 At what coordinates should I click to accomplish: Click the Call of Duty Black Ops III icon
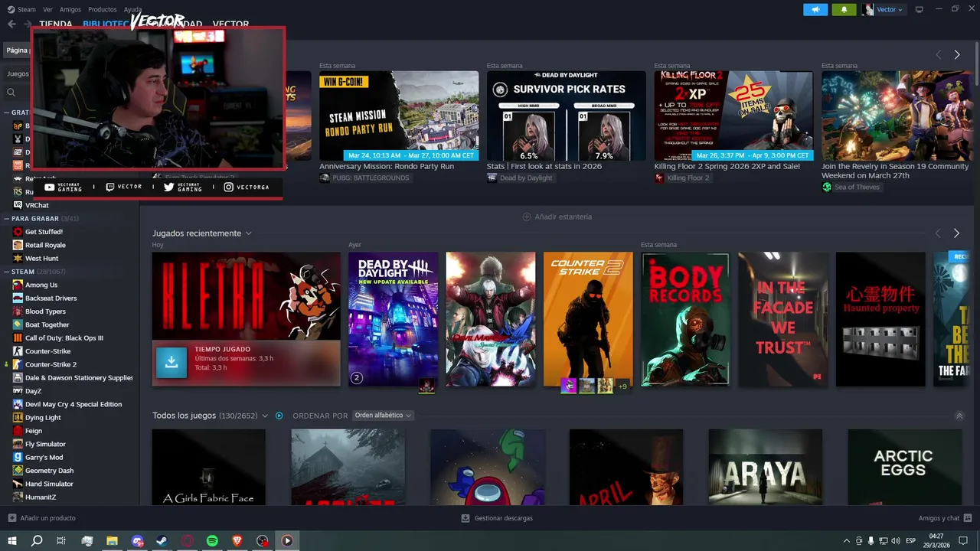point(18,338)
